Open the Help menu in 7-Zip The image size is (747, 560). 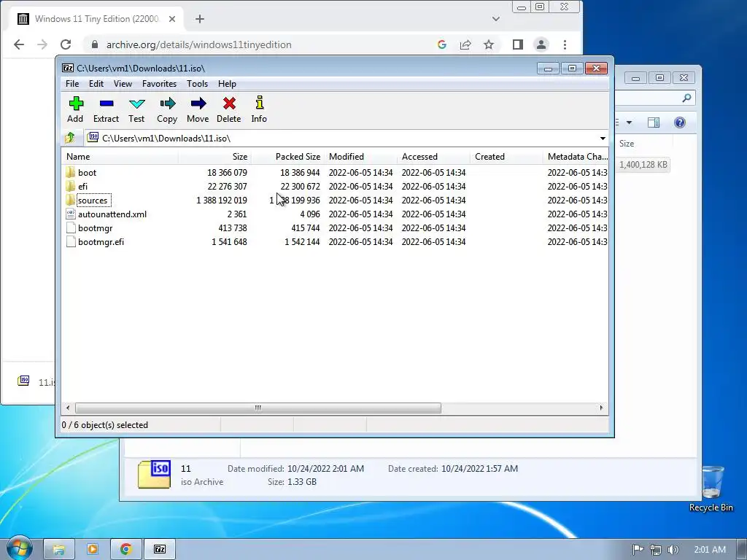click(228, 84)
